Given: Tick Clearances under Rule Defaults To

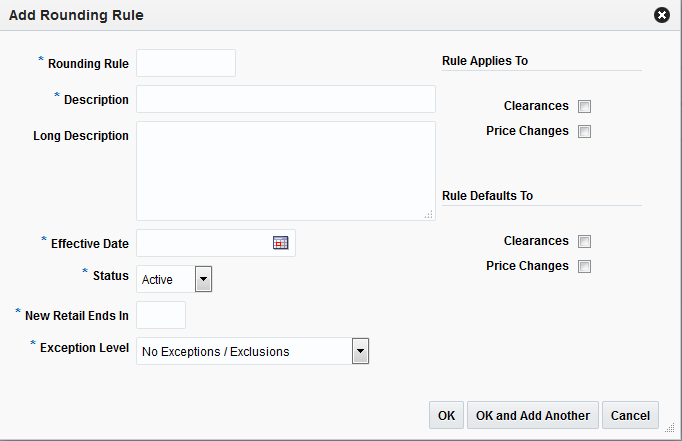Looking at the screenshot, I should 585,241.
